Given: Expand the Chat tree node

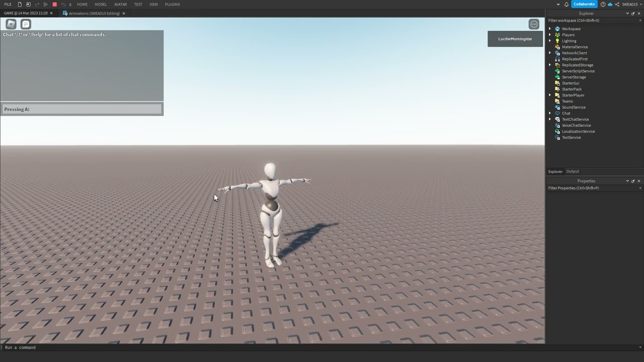Looking at the screenshot, I should (x=550, y=113).
